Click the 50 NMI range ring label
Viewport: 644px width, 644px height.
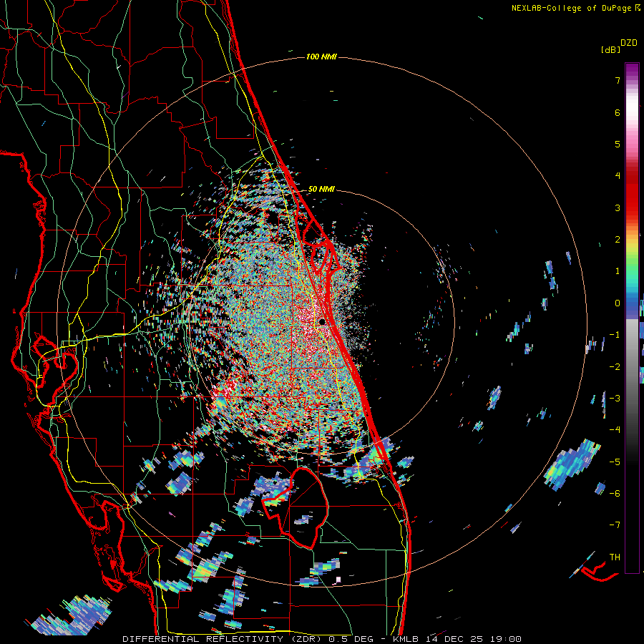(x=321, y=190)
